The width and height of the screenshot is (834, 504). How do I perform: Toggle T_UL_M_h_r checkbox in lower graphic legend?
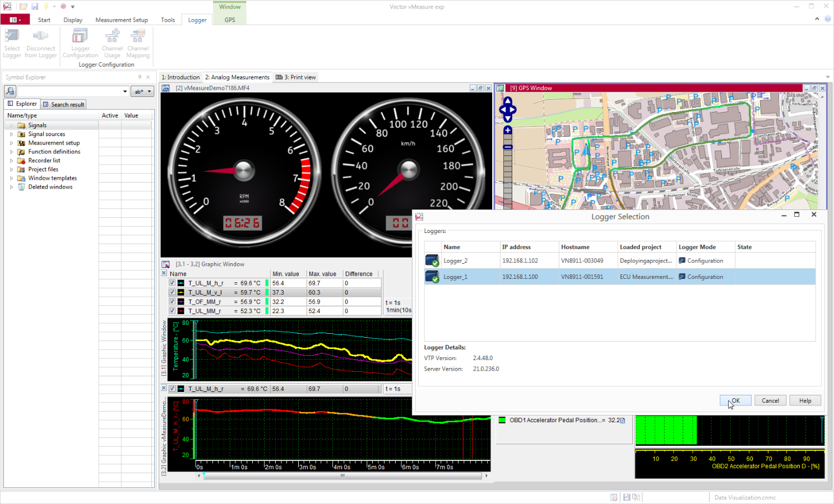pyautogui.click(x=172, y=389)
